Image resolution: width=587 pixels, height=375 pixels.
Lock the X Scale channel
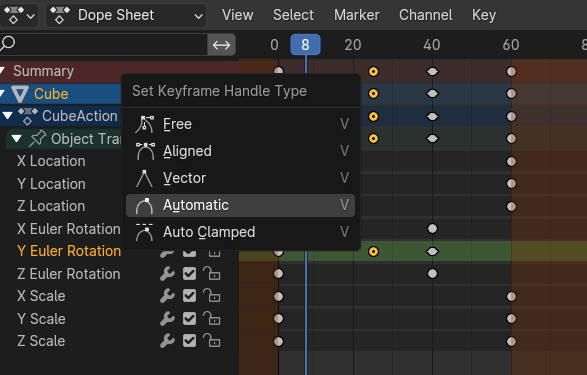coord(212,296)
